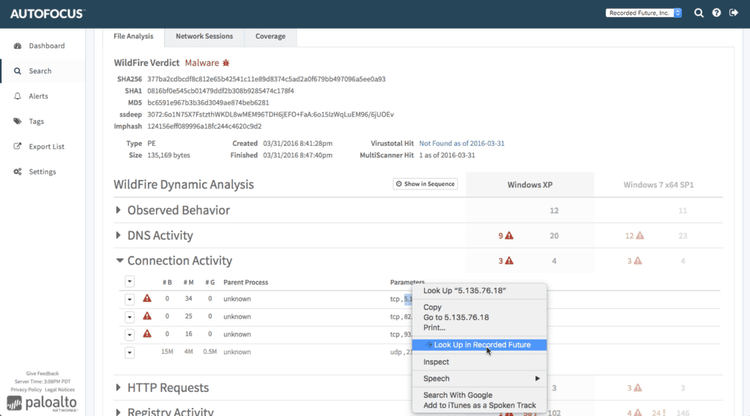750x416 pixels.
Task: Click the Not Found Virustotal link
Action: (x=461, y=143)
